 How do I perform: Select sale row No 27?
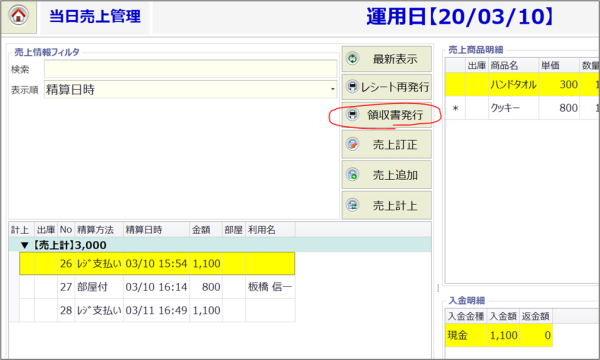(157, 287)
